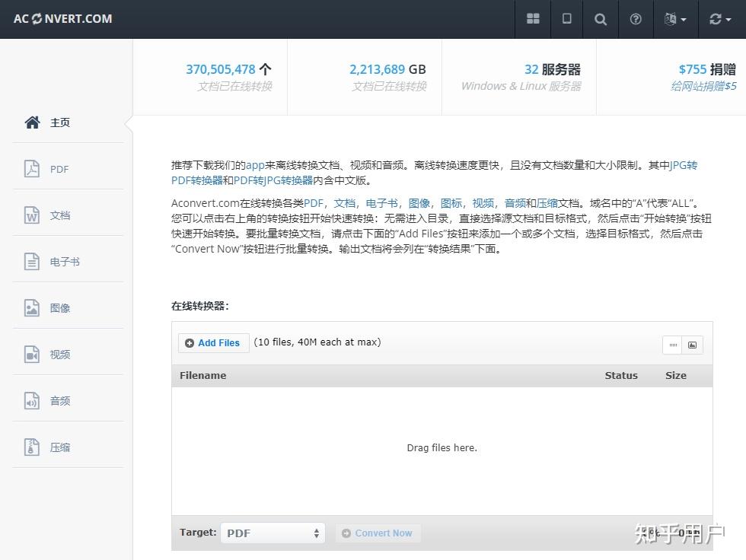746x560 pixels.
Task: Click the search magnifier in the top bar
Action: 601,19
